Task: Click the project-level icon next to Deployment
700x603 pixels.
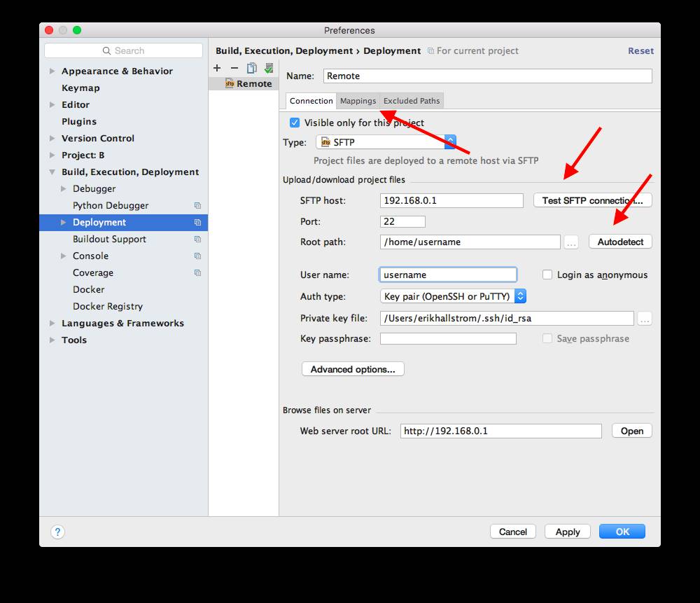Action: [198, 223]
